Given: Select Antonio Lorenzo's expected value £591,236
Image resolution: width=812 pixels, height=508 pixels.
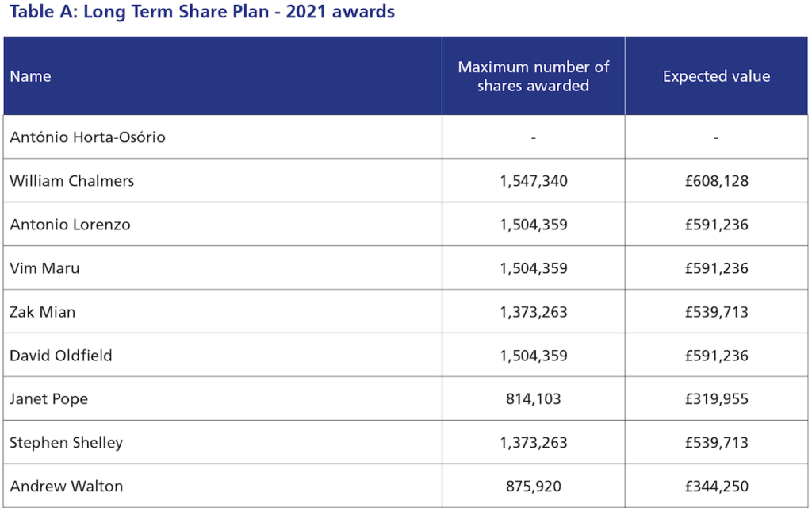Looking at the screenshot, I should point(716,225).
